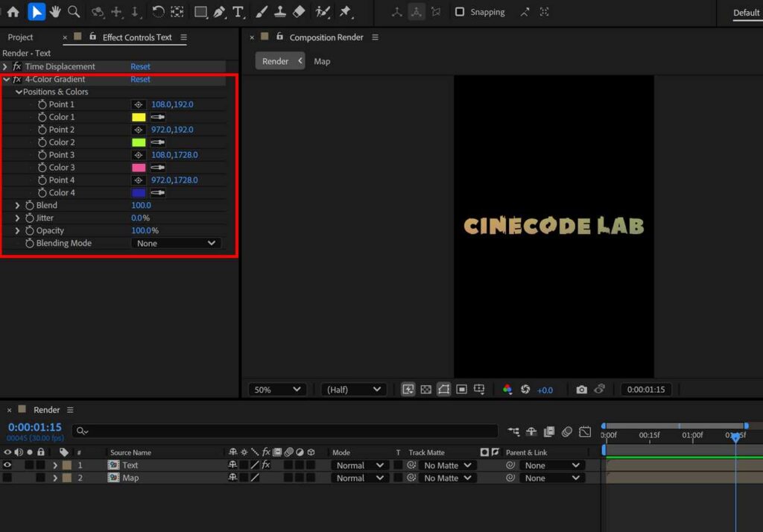Click the Default workspace button

(x=746, y=13)
